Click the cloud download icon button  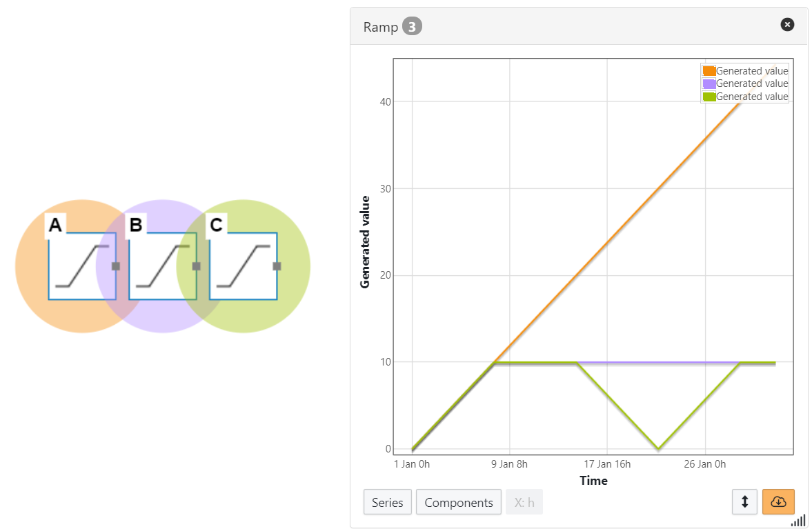778,501
